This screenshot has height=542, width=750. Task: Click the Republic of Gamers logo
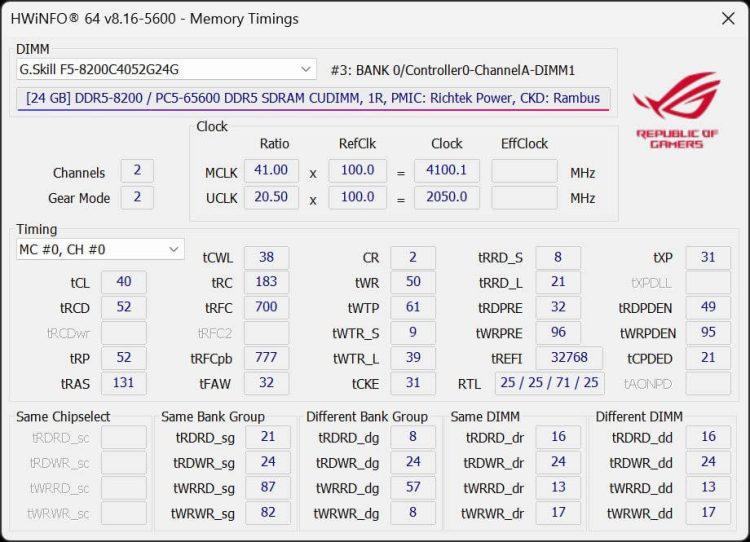point(676,110)
